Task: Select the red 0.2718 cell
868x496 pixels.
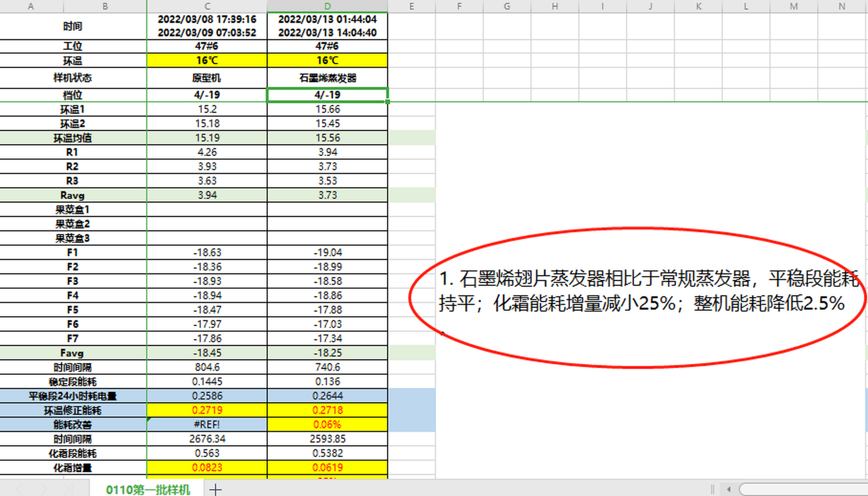Action: (328, 410)
